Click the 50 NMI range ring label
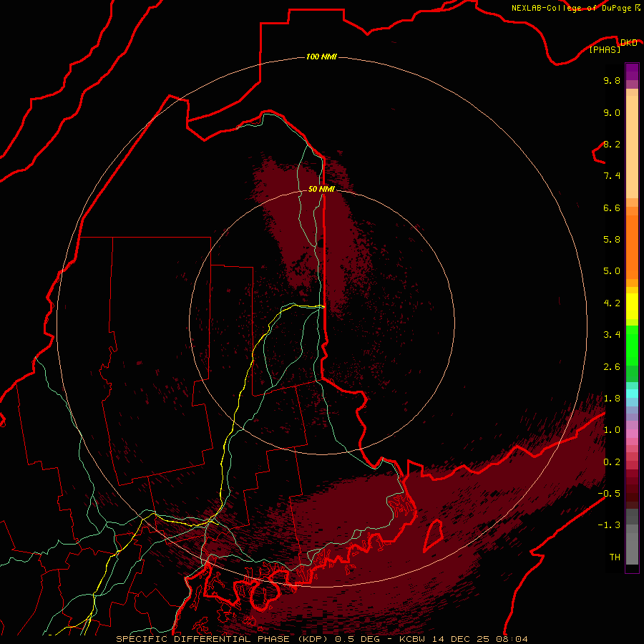 click(x=321, y=189)
